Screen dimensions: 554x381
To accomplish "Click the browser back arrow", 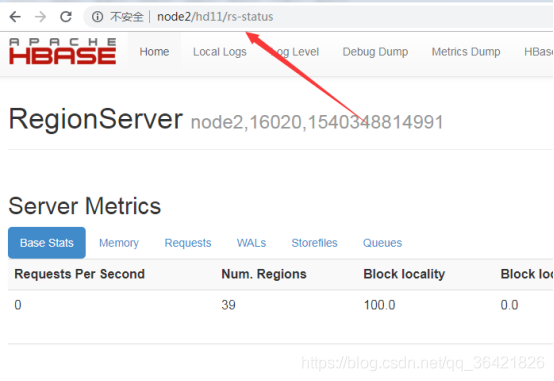I will (x=15, y=17).
